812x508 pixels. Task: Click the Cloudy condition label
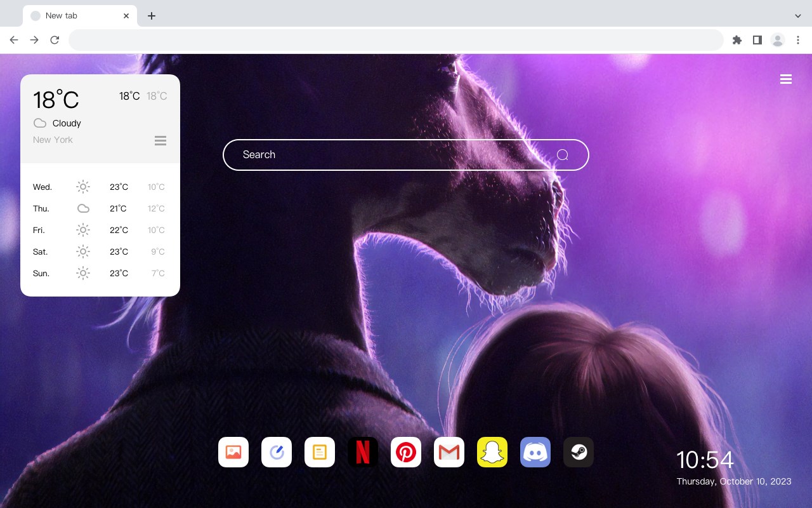click(x=67, y=123)
